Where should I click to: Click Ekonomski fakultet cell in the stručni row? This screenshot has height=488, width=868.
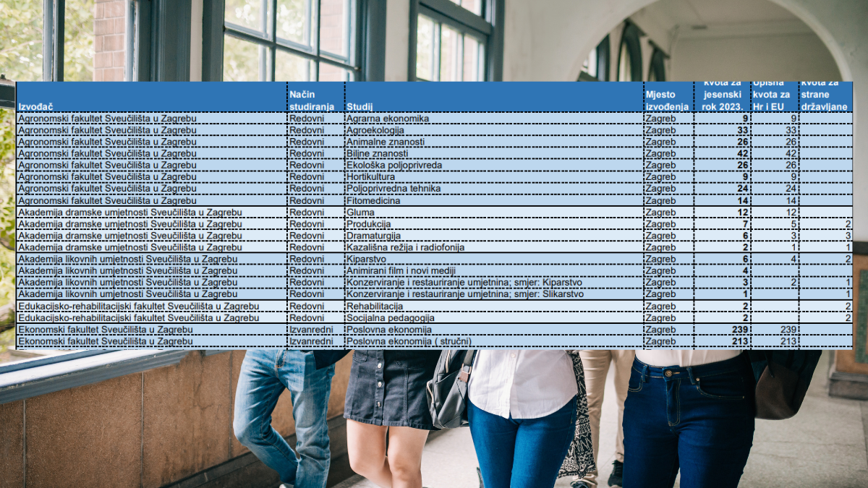click(x=152, y=341)
